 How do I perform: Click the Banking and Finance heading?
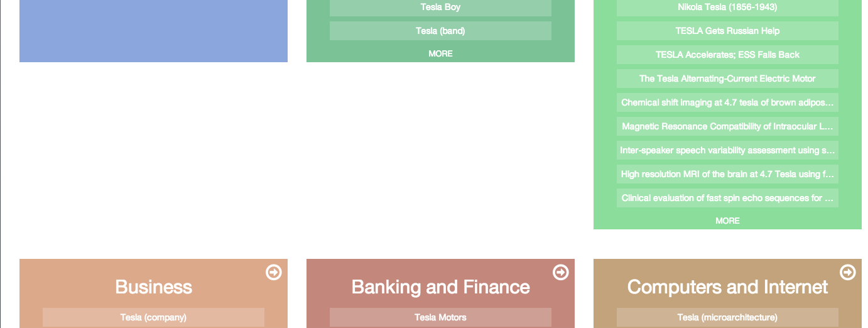click(440, 287)
